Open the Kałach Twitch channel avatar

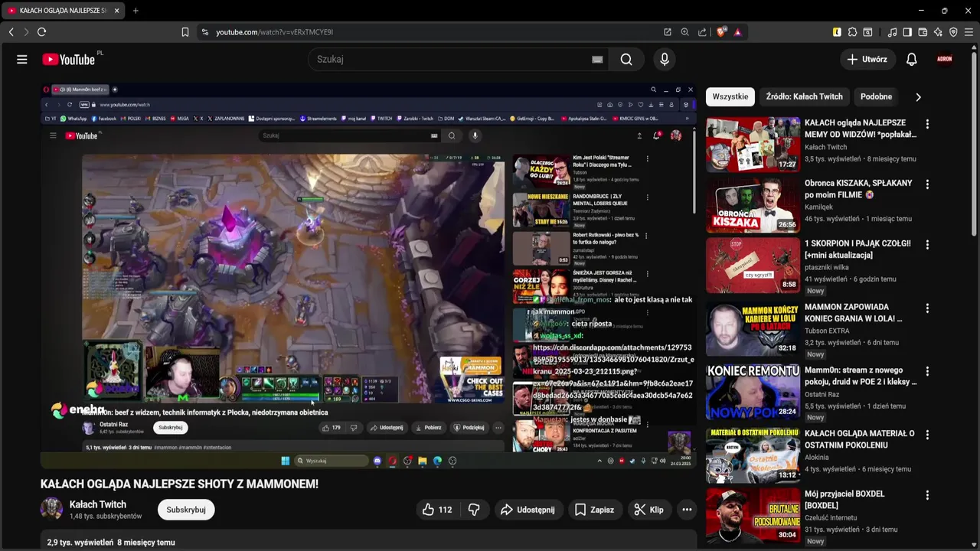coord(51,509)
